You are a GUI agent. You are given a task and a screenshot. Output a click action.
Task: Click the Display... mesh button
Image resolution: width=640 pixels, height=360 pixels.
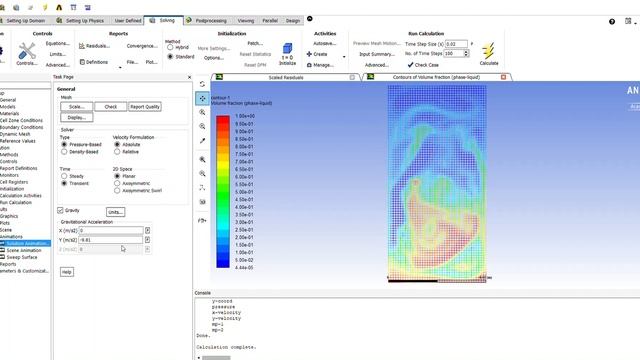coord(77,118)
